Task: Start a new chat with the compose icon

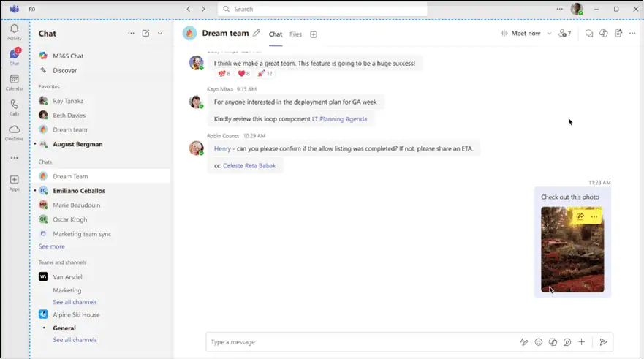Action: (x=145, y=34)
